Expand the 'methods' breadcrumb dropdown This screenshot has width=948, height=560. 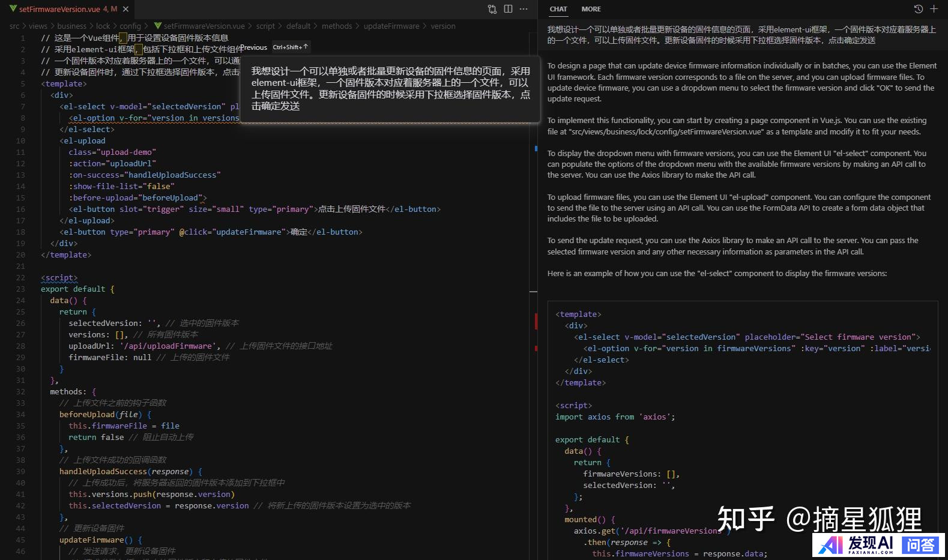(337, 26)
